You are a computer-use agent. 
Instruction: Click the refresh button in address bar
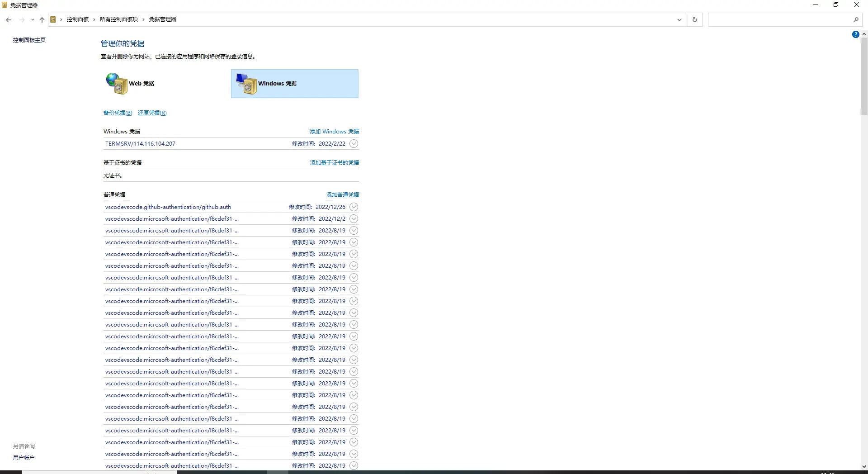(x=695, y=19)
